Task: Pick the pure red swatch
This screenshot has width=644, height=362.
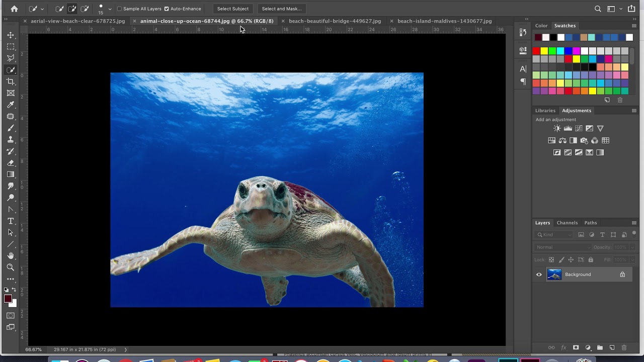Action: [x=536, y=51]
